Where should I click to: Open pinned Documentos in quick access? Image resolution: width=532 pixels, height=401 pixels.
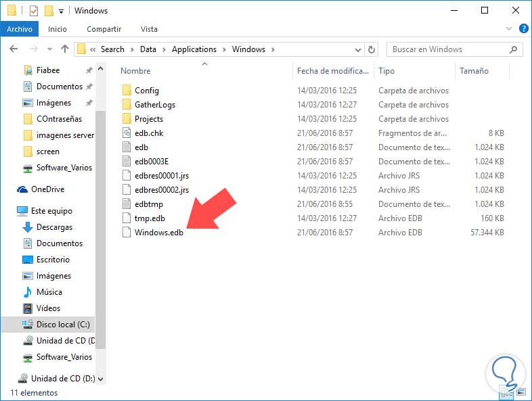pyautogui.click(x=60, y=87)
